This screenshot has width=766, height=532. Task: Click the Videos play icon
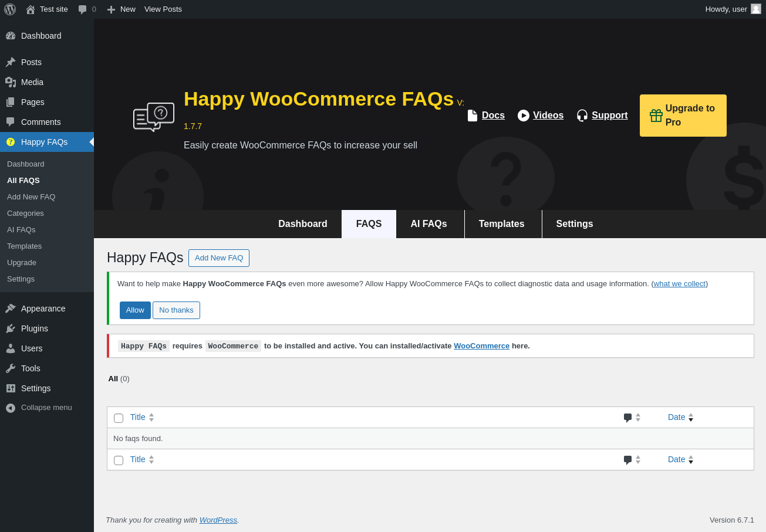[x=524, y=116]
